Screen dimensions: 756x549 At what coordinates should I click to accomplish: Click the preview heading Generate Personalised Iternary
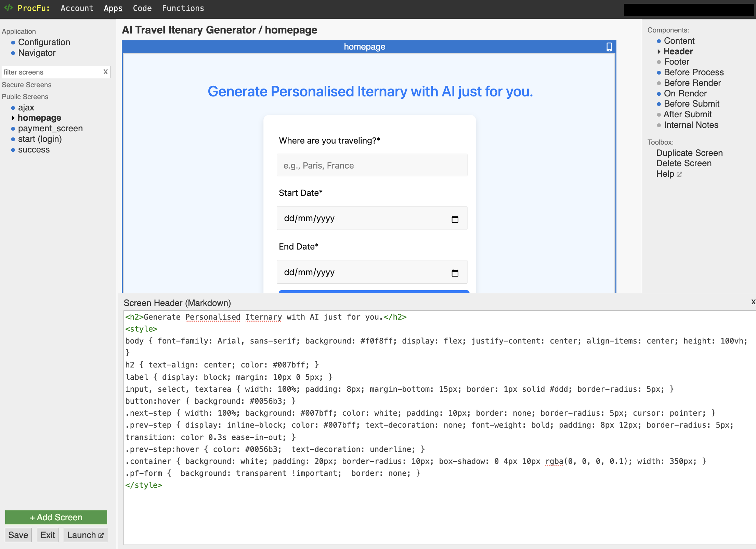[x=370, y=92]
